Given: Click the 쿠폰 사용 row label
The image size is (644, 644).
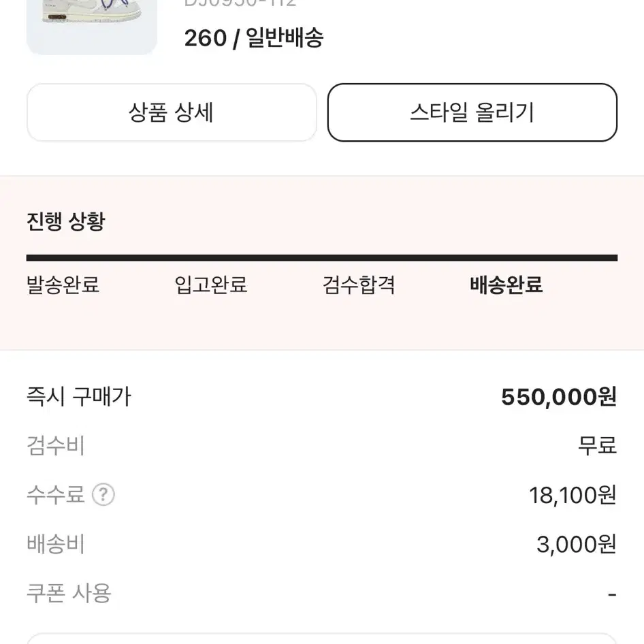Looking at the screenshot, I should [x=69, y=594].
